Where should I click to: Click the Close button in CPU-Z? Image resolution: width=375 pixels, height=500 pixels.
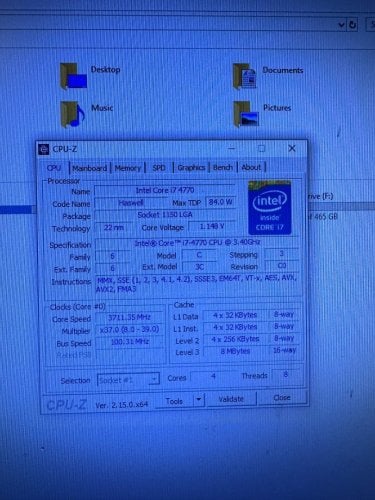click(282, 398)
